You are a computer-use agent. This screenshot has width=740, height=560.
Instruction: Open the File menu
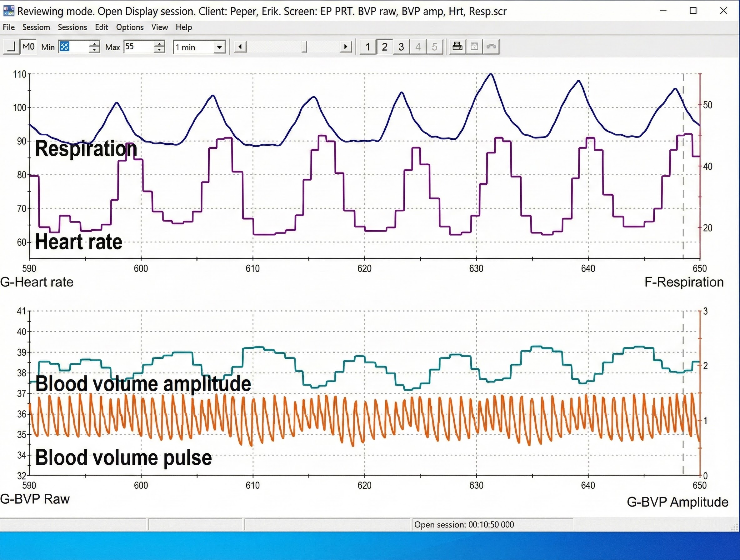tap(9, 27)
